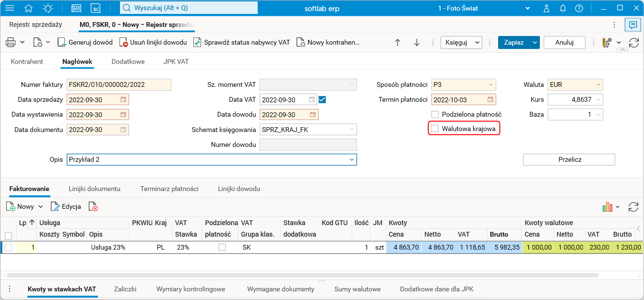This screenshot has width=644, height=300.
Task: Open the Schemat księgowania dropdown
Action: coord(351,130)
